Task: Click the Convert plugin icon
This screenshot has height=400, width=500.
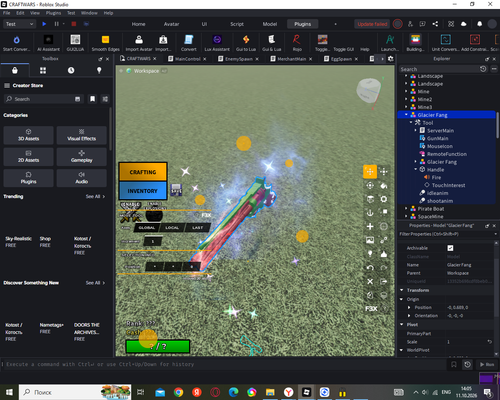Action: click(189, 40)
